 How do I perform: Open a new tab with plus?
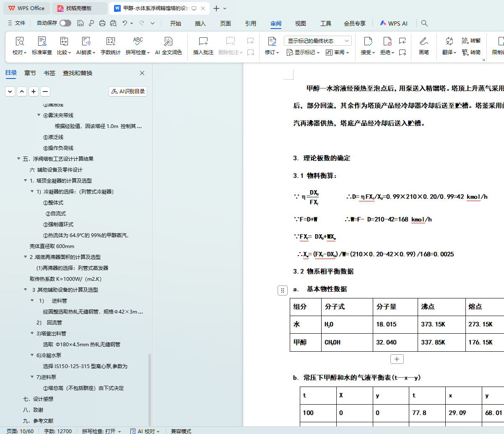(x=216, y=8)
